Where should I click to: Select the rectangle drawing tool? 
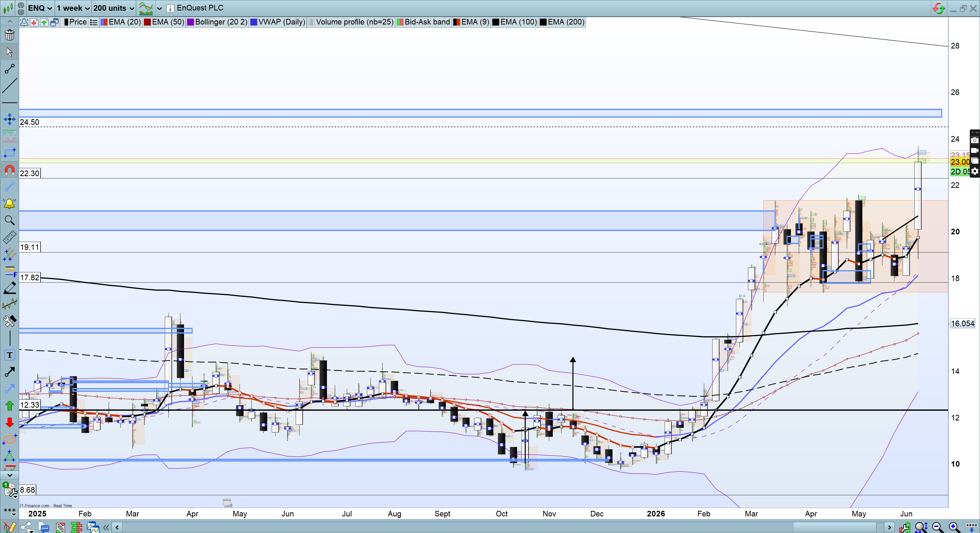coord(9,153)
